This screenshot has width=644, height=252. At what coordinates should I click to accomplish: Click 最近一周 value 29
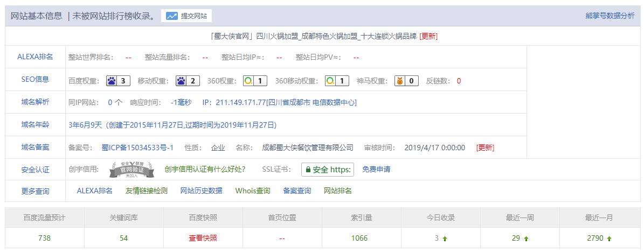tap(516, 238)
